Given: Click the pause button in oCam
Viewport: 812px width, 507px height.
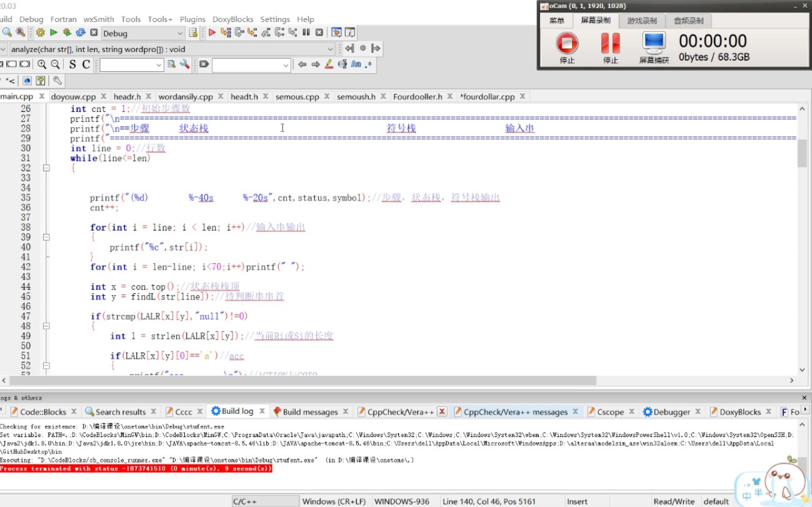Looking at the screenshot, I should (610, 43).
